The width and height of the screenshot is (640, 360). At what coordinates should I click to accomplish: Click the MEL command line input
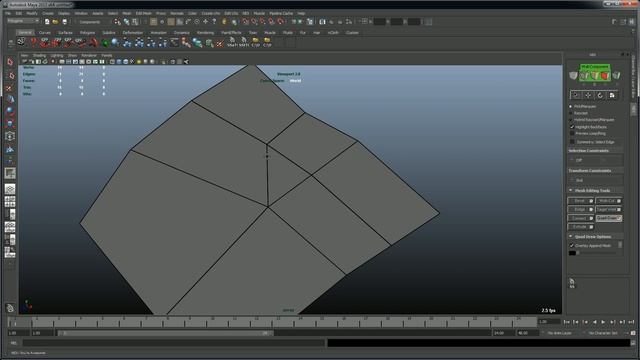pos(174,343)
